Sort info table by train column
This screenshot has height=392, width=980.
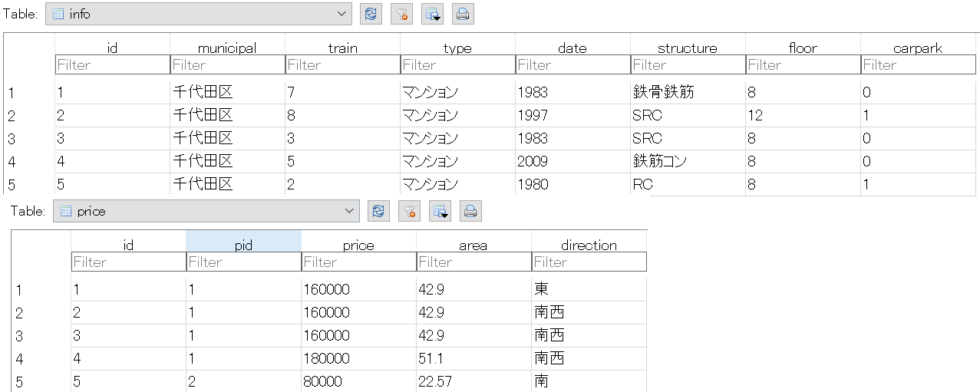(x=342, y=48)
